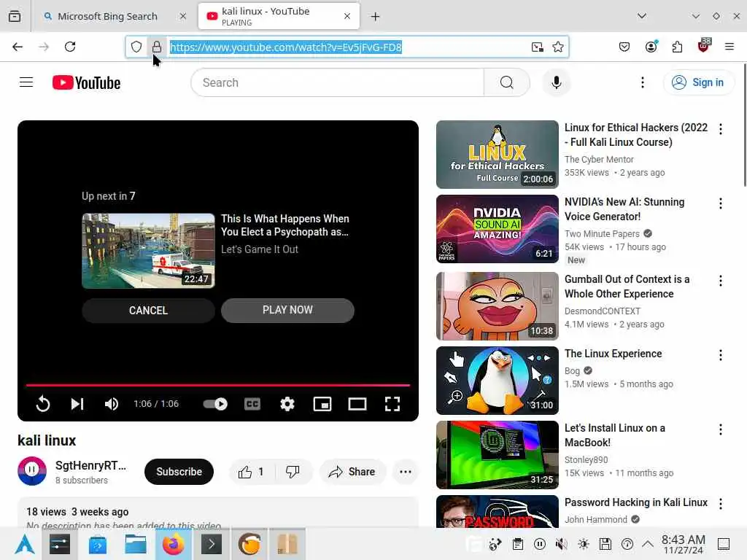This screenshot has height=560, width=747.
Task: Open YouTube settings three-dot menu
Action: [643, 82]
